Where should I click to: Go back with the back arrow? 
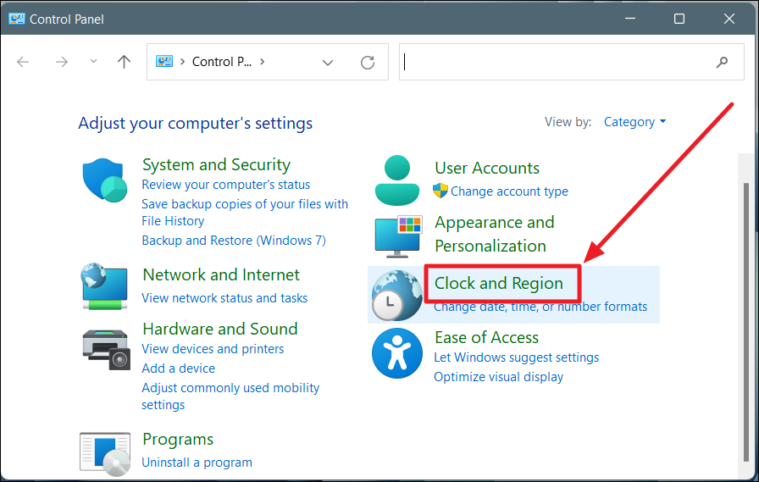tap(23, 62)
